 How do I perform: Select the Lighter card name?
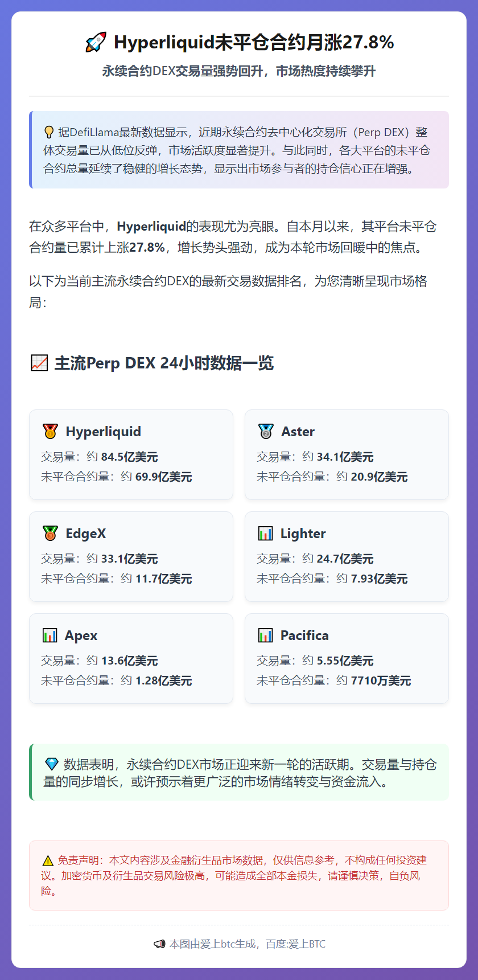[303, 534]
